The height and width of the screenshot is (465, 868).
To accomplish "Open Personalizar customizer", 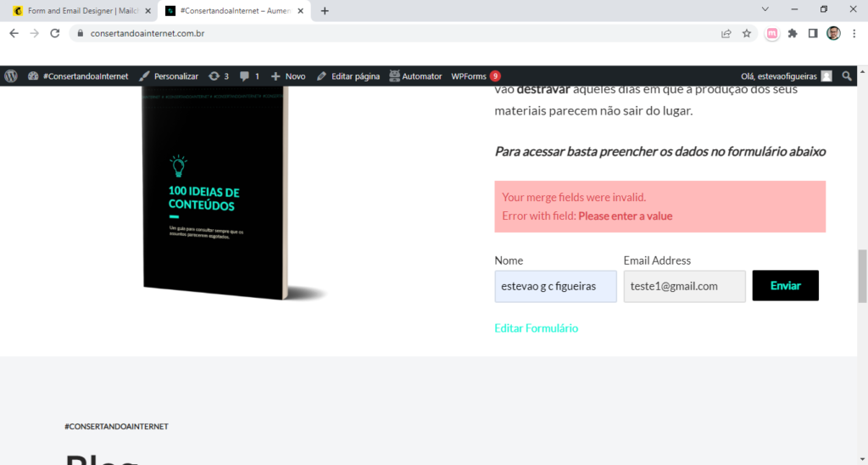I will click(169, 76).
